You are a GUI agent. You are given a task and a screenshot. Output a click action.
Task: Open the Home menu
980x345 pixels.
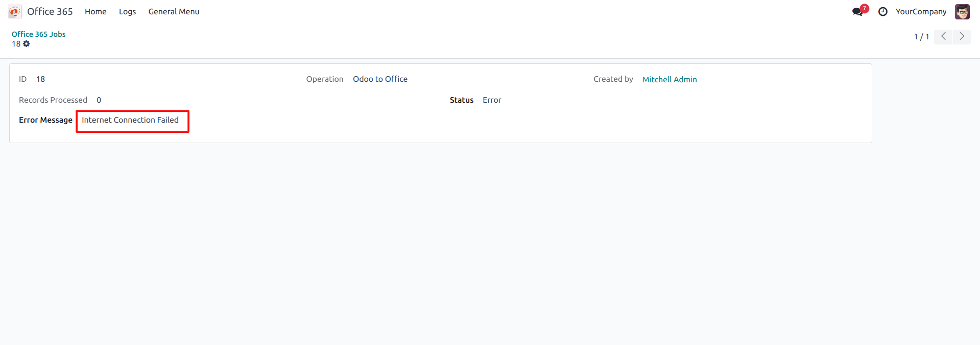click(95, 12)
